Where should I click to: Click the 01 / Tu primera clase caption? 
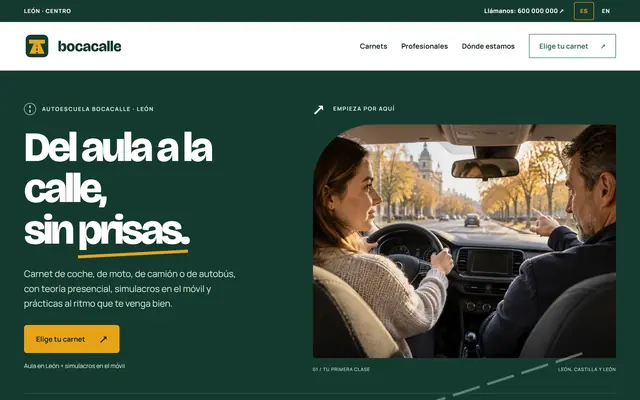(x=341, y=369)
